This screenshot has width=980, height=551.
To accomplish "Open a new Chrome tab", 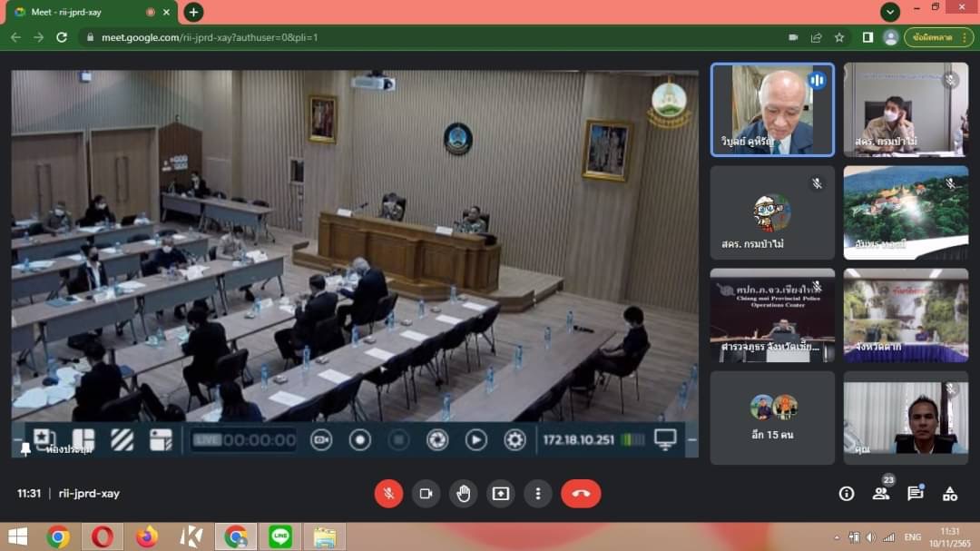I will (x=194, y=12).
